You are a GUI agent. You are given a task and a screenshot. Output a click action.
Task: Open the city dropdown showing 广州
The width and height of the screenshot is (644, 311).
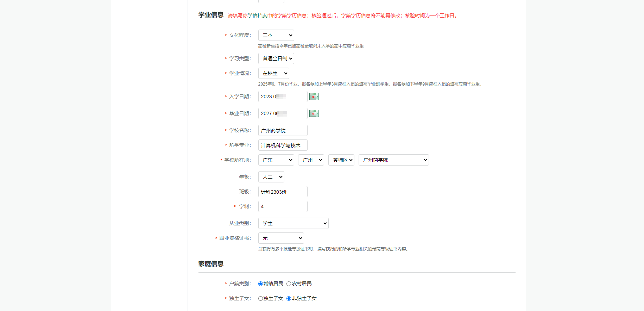click(311, 160)
